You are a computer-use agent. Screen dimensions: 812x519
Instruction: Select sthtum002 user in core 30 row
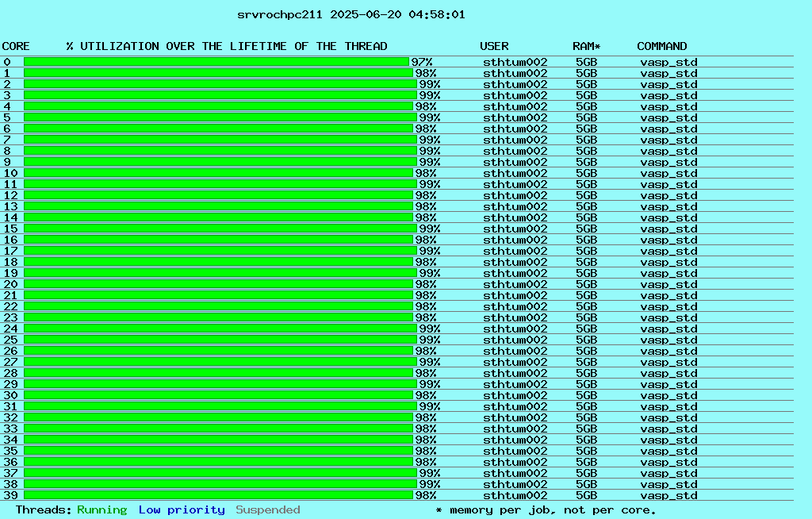click(x=515, y=395)
